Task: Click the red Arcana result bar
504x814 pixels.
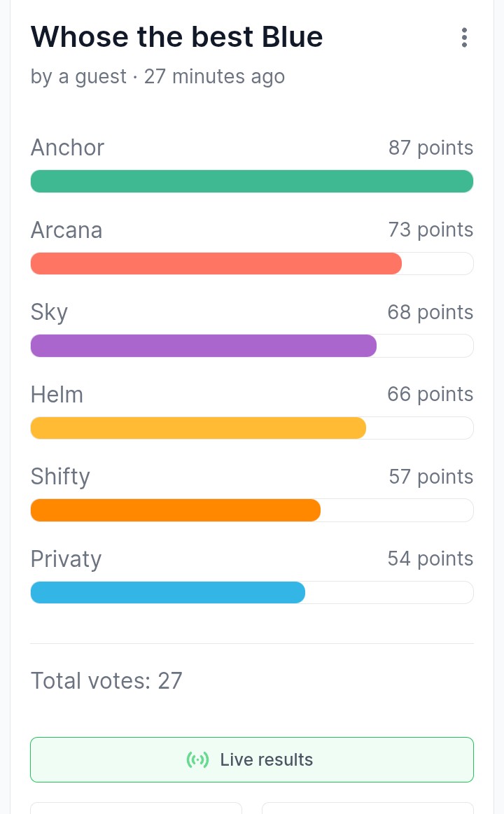Action: 216,264
